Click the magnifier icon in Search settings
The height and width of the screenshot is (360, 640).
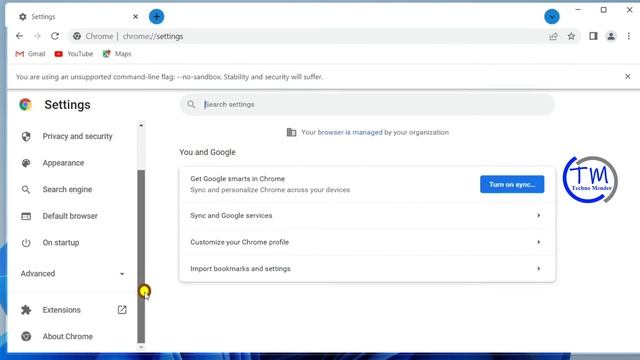191,104
